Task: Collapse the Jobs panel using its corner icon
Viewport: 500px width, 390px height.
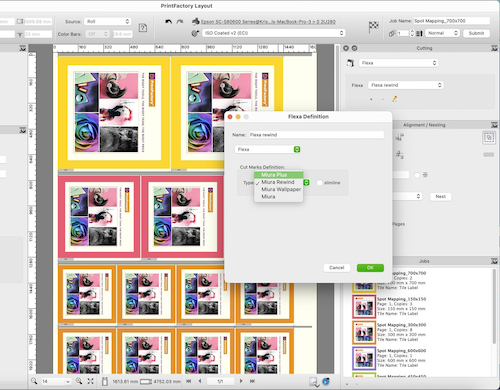Action: [494, 261]
